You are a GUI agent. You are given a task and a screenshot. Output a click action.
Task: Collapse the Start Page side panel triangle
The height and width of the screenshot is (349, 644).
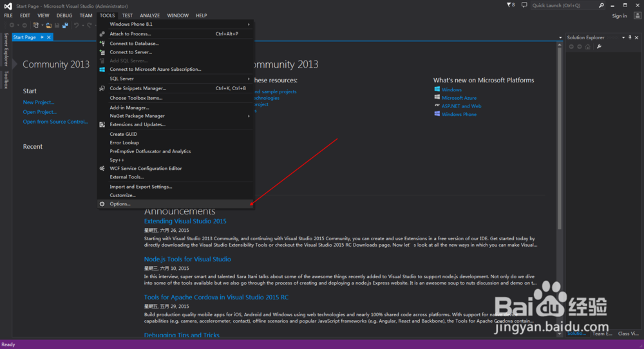15,64
